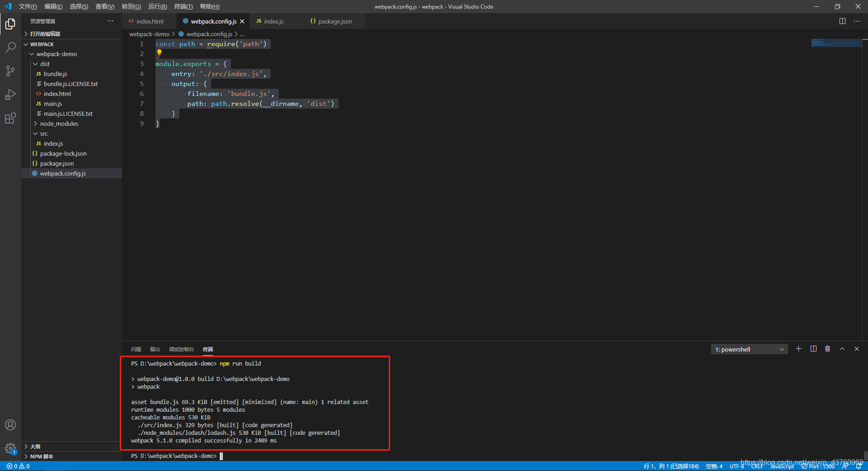
Task: Open editor more actions ellipsis
Action: coord(857,21)
